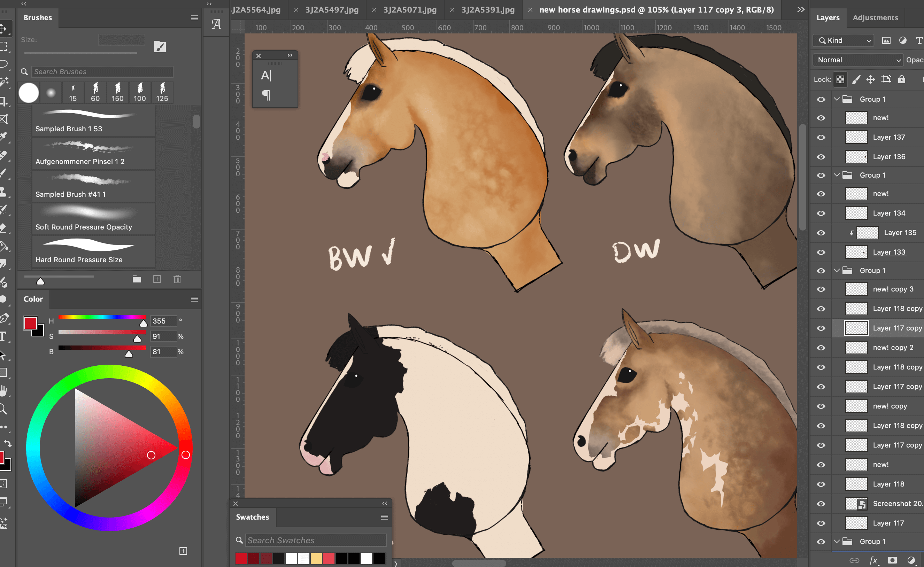
Task: Click the yellow swatch in Swatches panel
Action: 316,558
